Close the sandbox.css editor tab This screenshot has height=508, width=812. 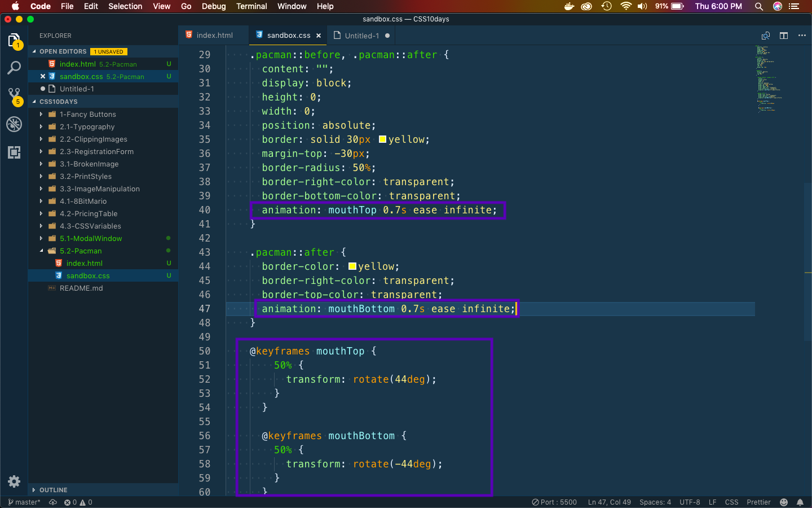319,36
